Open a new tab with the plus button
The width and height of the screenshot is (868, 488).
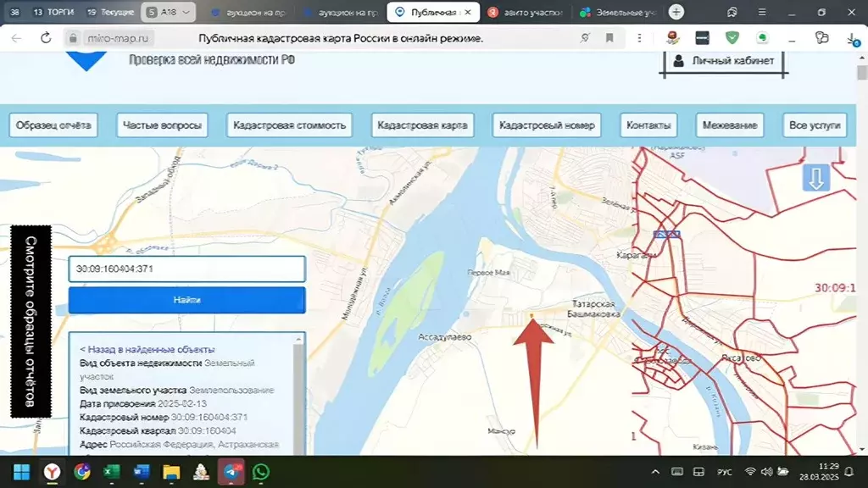[676, 12]
